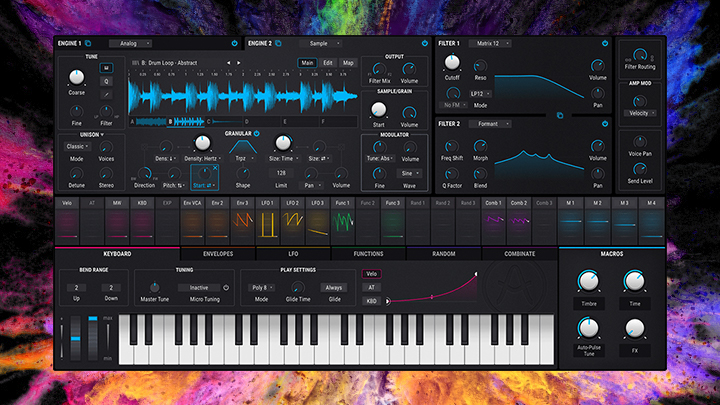Toggle the Granular section power button

click(256, 132)
